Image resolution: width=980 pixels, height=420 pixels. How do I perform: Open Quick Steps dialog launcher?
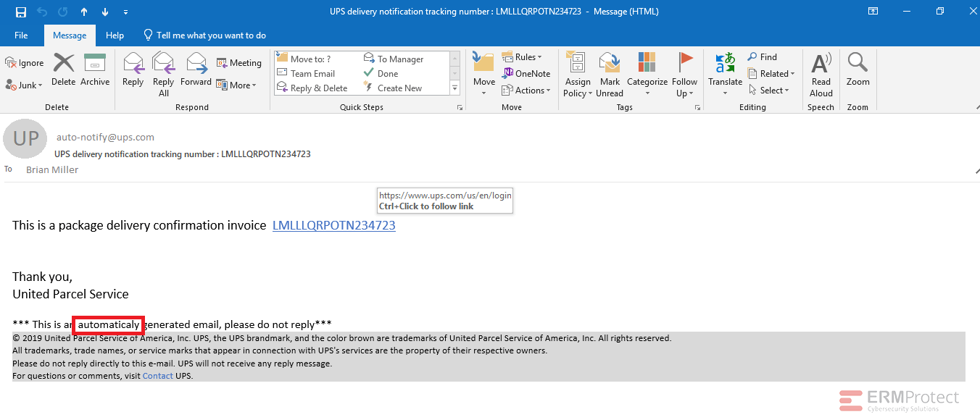coord(460,107)
